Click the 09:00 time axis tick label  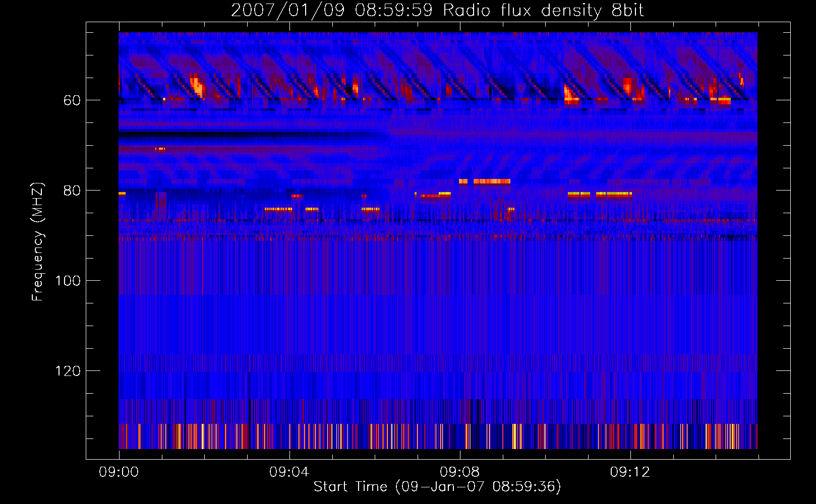(x=119, y=472)
